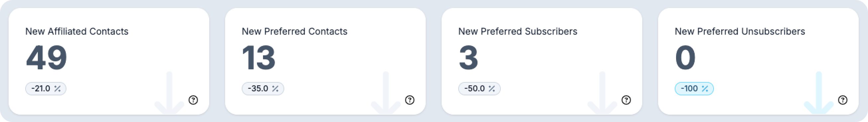
Task: Click the value 49 on Affiliated Contacts
Action: (46, 58)
